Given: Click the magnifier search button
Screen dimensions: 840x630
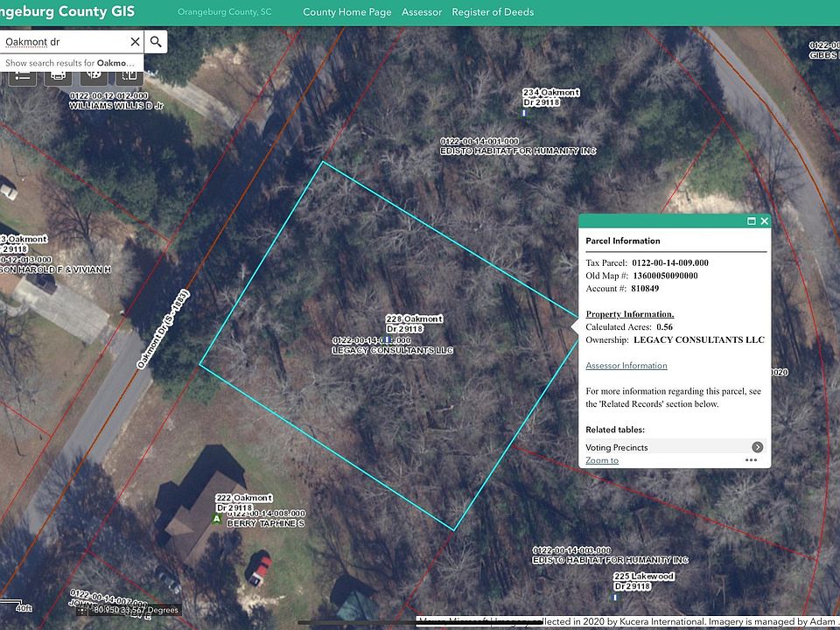Looking at the screenshot, I should [156, 42].
